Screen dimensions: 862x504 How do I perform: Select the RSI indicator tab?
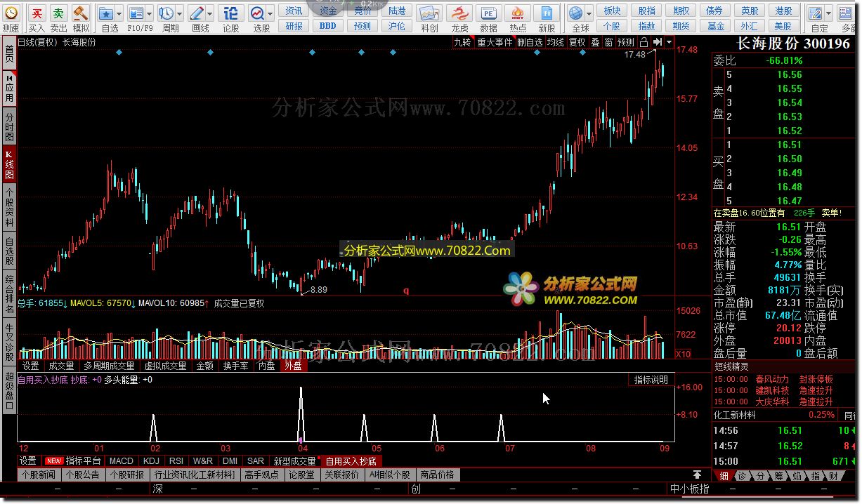tap(176, 461)
